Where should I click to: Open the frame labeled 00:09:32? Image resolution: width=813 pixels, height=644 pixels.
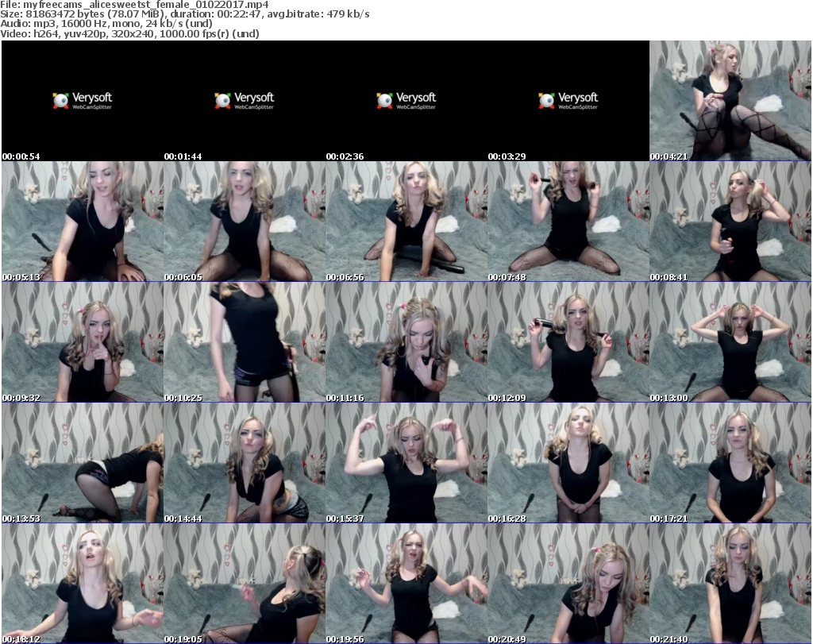[x=83, y=342]
